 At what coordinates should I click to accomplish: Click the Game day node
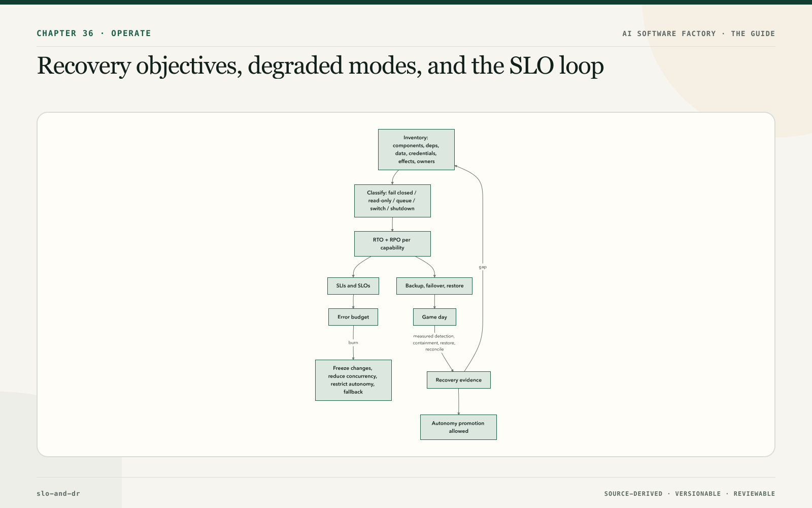pyautogui.click(x=434, y=317)
